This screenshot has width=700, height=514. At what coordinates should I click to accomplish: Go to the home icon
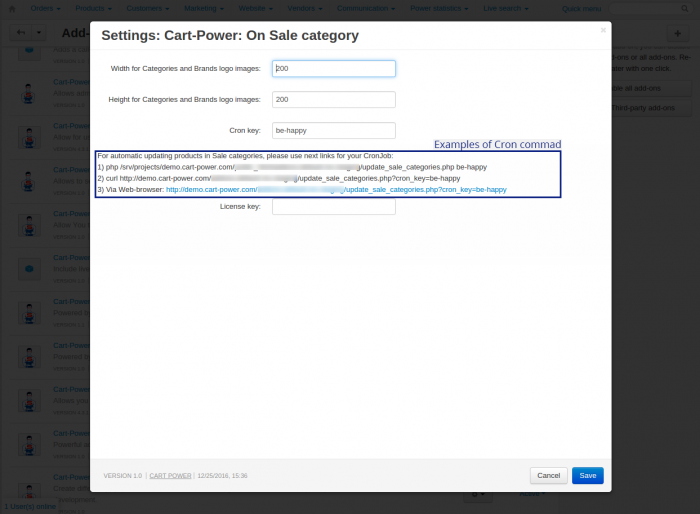12,8
